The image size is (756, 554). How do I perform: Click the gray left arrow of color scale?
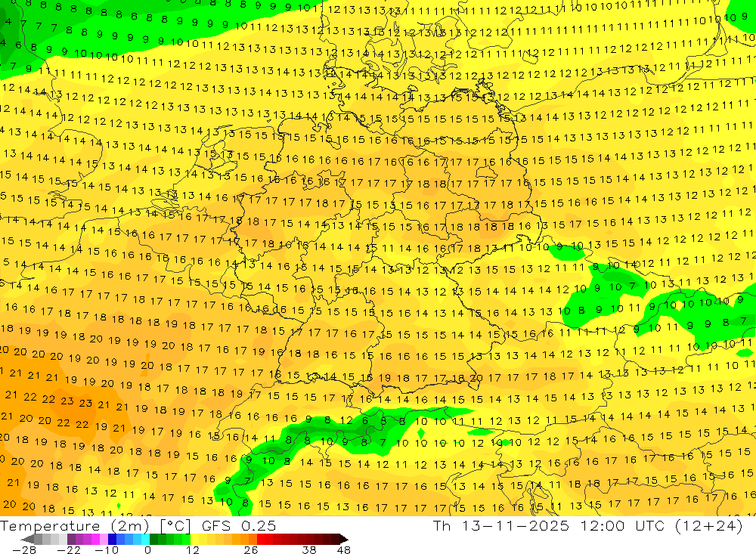[27, 539]
